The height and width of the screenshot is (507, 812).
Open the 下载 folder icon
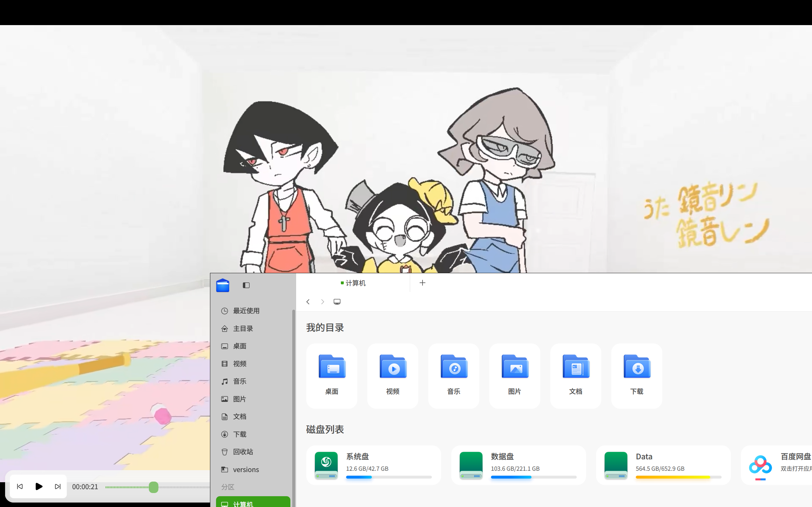coord(637,376)
